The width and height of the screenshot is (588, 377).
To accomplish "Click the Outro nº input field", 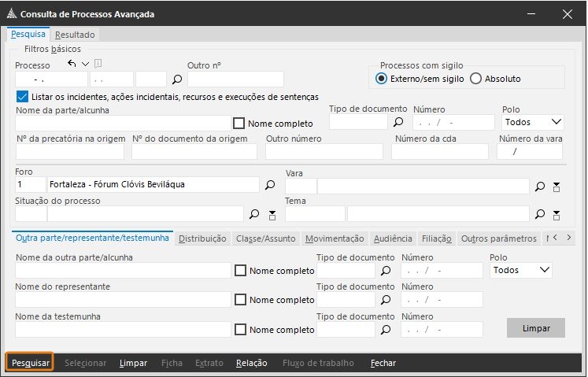I will tap(235, 79).
